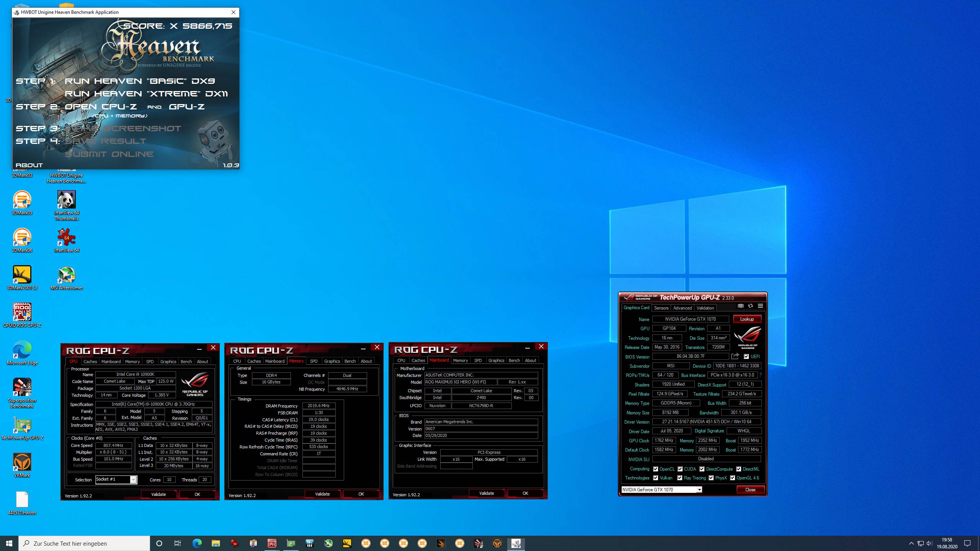Click the Cortana circle on taskbar
980x551 pixels.
159,543
